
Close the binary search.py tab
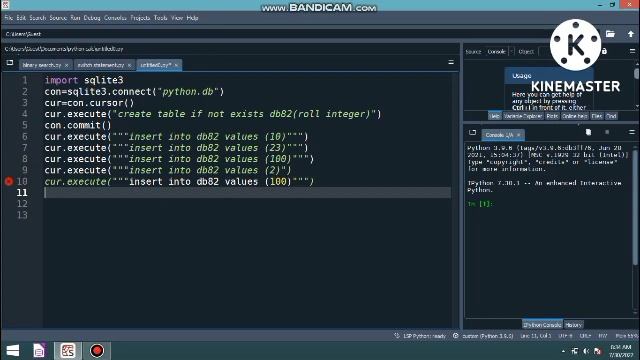[x=67, y=65]
